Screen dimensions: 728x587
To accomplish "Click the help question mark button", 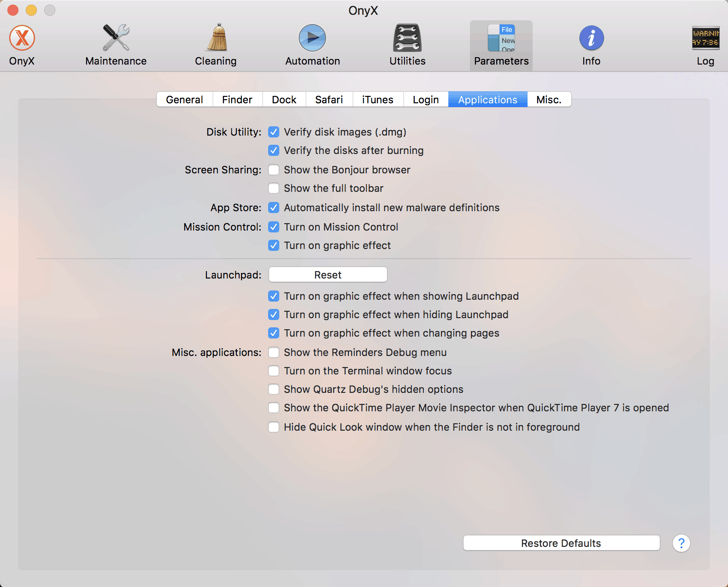I will [x=681, y=543].
